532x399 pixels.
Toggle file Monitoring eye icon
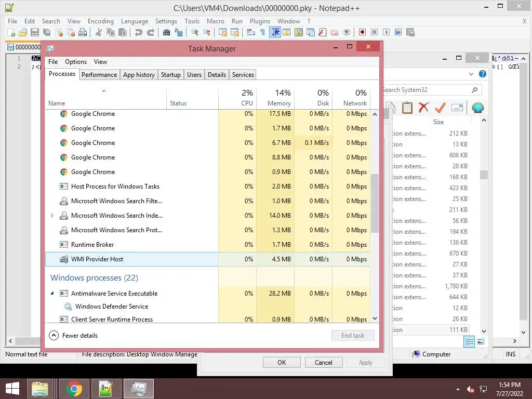click(347, 32)
